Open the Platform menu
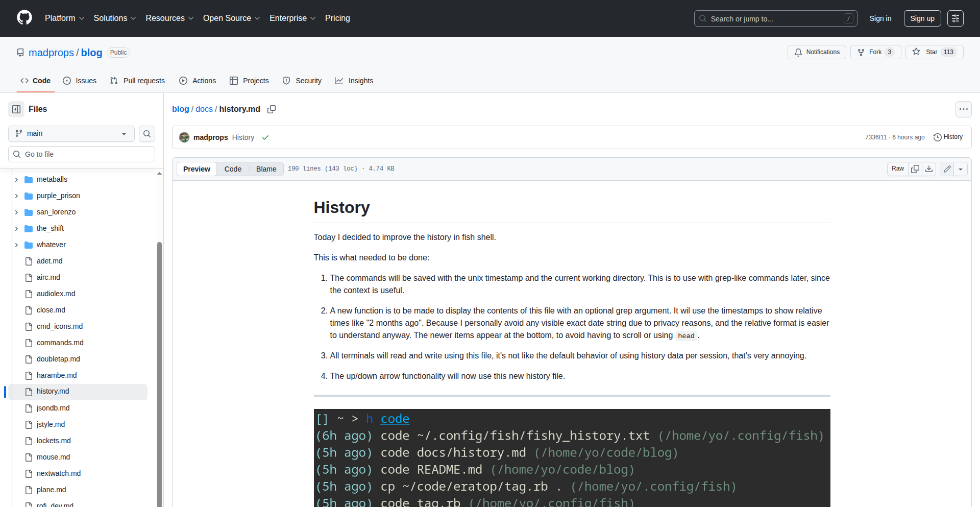980x507 pixels. (64, 18)
